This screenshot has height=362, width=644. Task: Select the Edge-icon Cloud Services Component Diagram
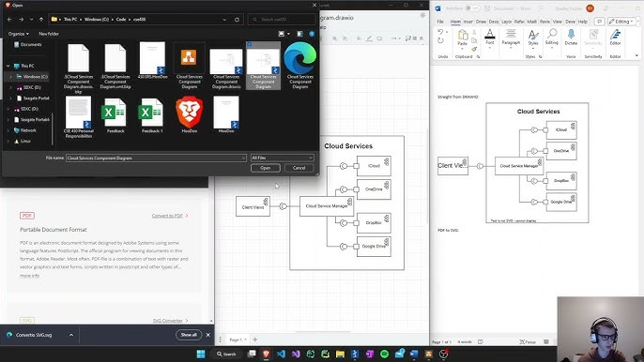tap(300, 66)
